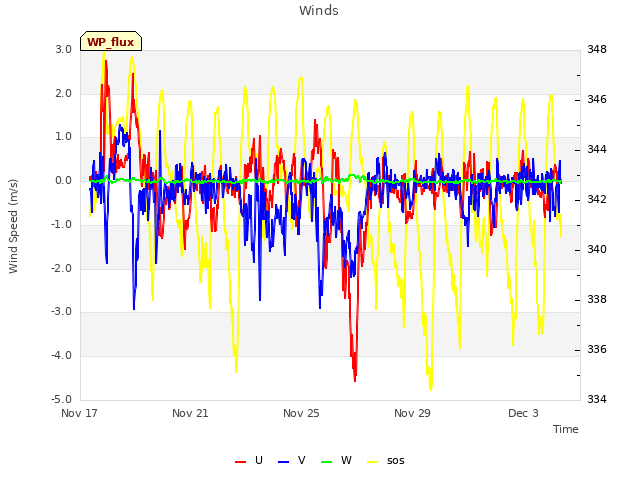Click the 336 right axis value

point(597,349)
